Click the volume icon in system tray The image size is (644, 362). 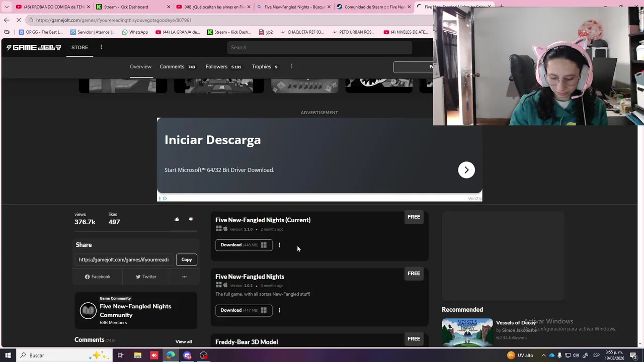pyautogui.click(x=576, y=355)
